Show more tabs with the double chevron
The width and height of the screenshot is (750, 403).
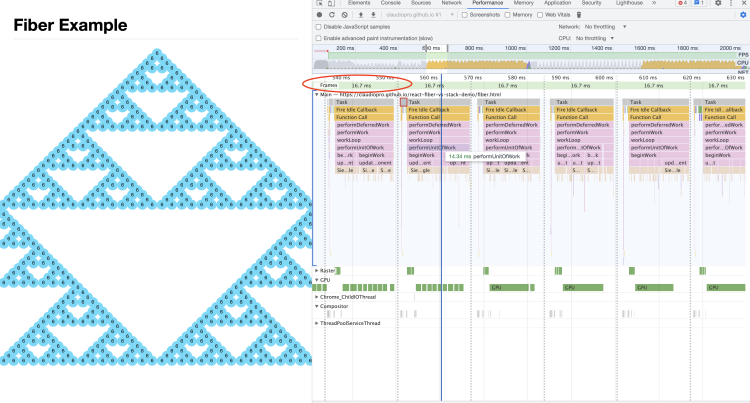654,3
